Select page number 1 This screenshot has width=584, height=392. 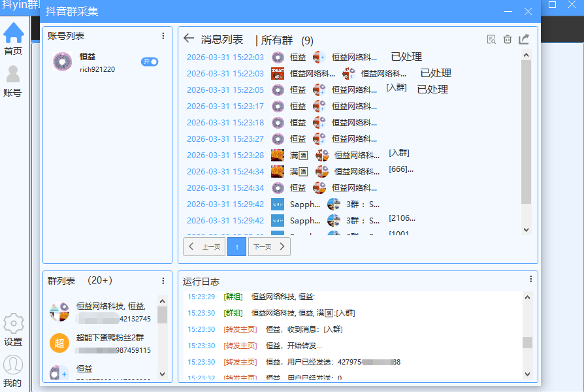(236, 246)
